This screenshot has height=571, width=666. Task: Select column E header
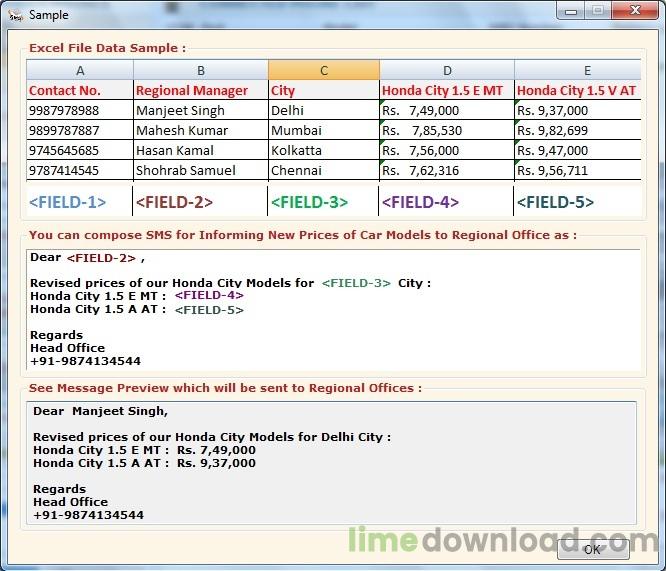[578, 70]
